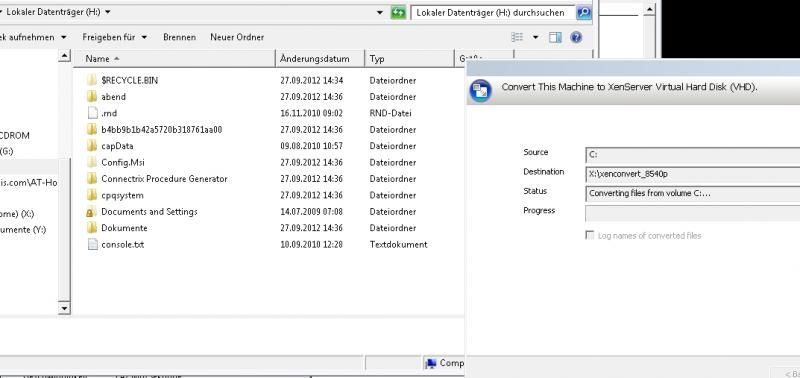The image size is (800, 378).
Task: Click the navigation pane scroll down arrow
Action: pyautogui.click(x=64, y=308)
